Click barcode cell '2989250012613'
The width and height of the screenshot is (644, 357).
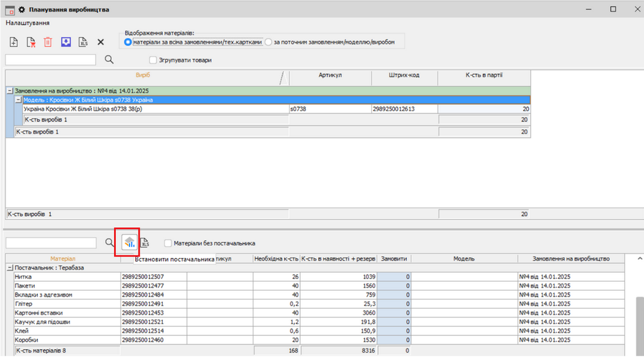(x=404, y=109)
